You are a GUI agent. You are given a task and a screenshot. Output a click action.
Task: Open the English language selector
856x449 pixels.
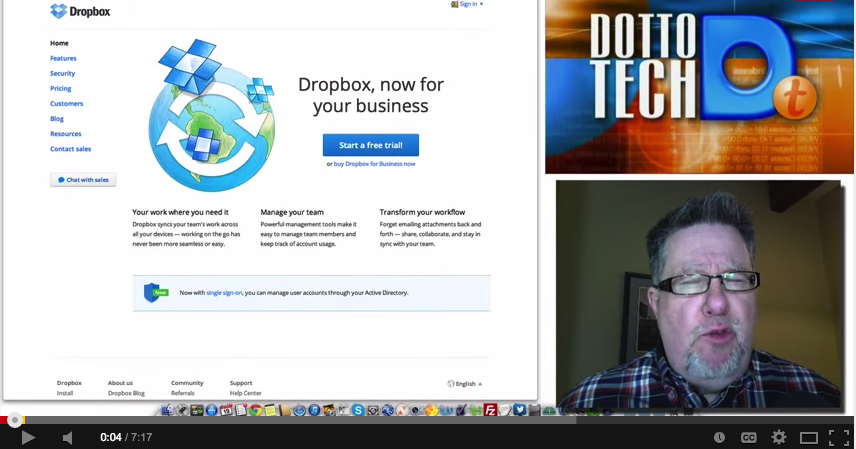[465, 384]
